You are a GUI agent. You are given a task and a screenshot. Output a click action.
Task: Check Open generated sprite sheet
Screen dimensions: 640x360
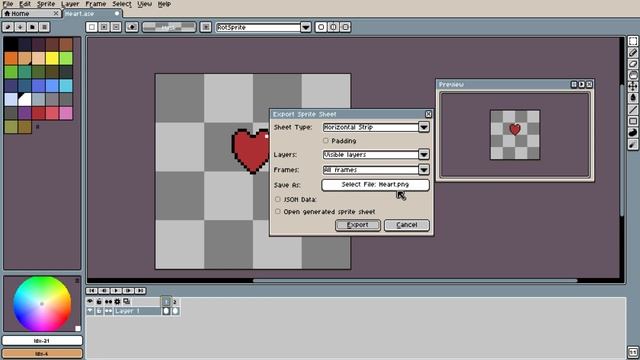point(278,211)
